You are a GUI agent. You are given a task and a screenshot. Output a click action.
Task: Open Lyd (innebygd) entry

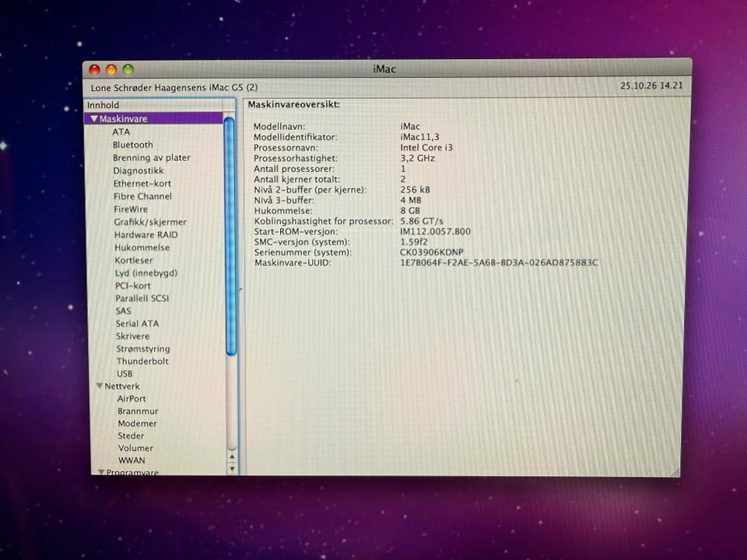coord(146,273)
